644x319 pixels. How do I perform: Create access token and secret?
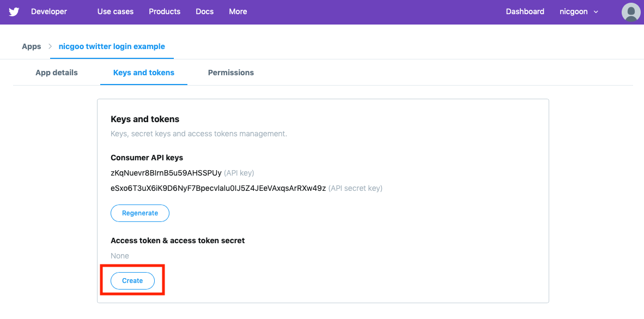[132, 281]
